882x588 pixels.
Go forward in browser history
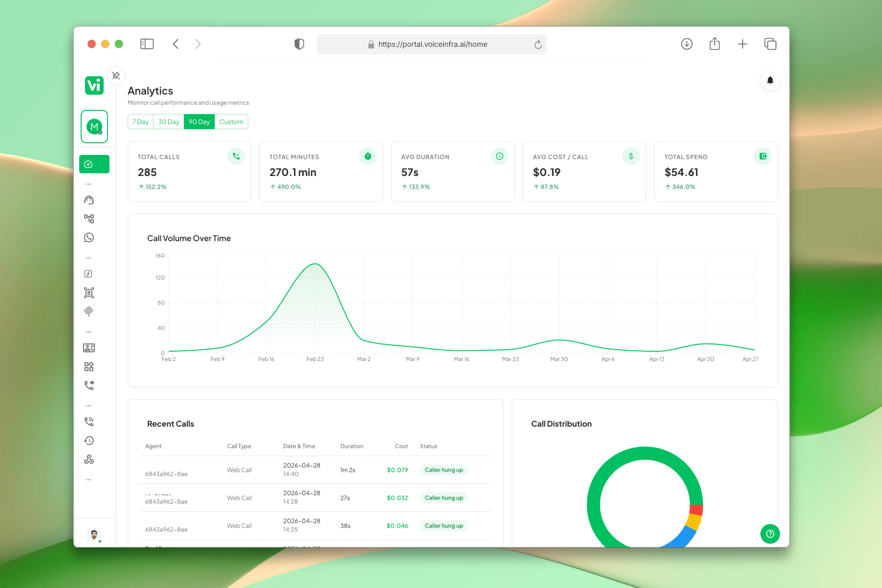(x=198, y=44)
